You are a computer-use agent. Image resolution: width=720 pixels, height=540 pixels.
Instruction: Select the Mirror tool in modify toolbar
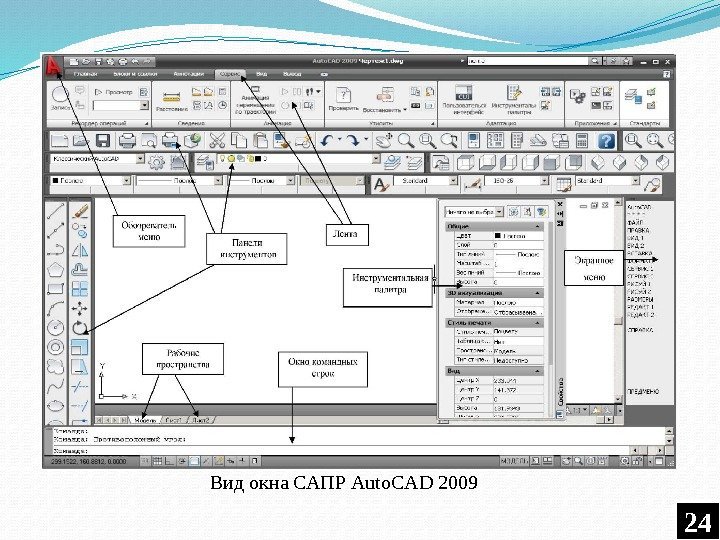(x=79, y=250)
